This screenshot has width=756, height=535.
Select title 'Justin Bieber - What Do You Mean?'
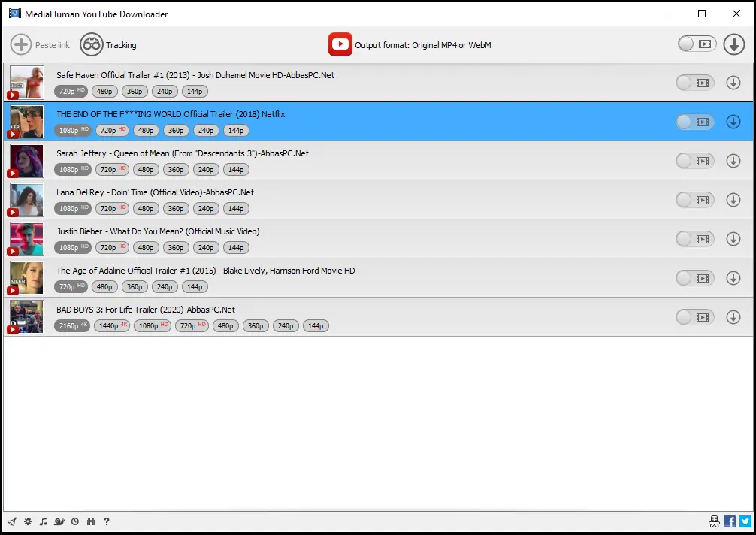click(120, 231)
